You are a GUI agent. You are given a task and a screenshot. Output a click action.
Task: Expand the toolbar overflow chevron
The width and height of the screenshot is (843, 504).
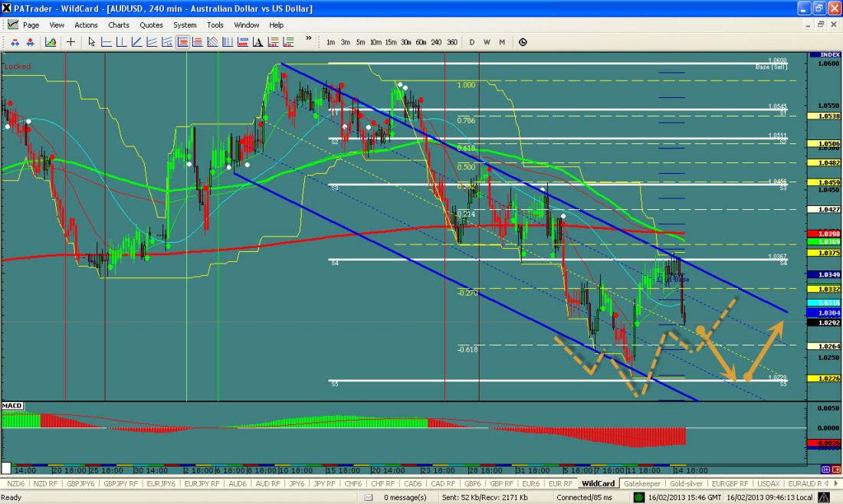[x=309, y=38]
